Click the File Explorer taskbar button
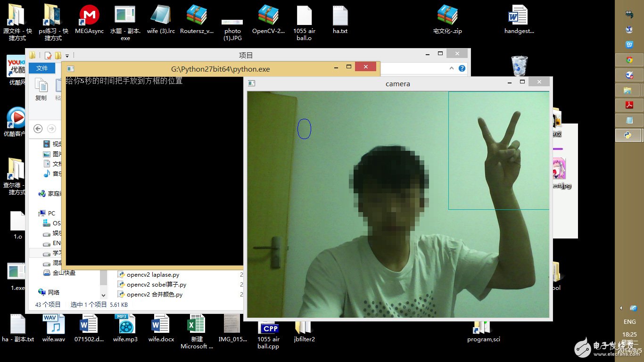The height and width of the screenshot is (362, 644). click(x=628, y=90)
